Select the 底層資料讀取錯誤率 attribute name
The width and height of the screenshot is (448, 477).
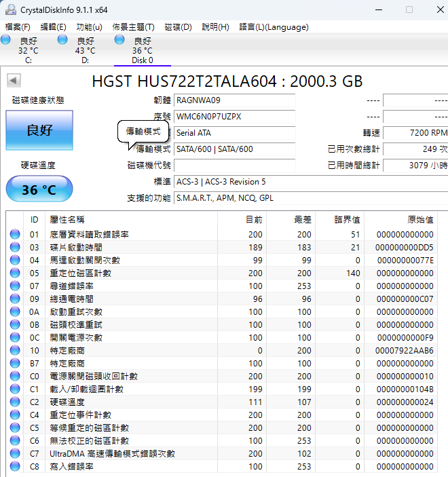89,234
